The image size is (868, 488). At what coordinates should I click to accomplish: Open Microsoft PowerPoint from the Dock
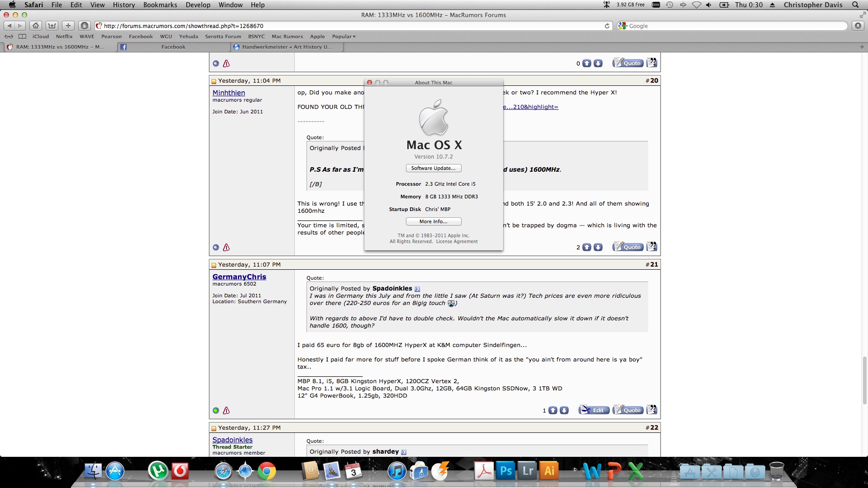614,471
